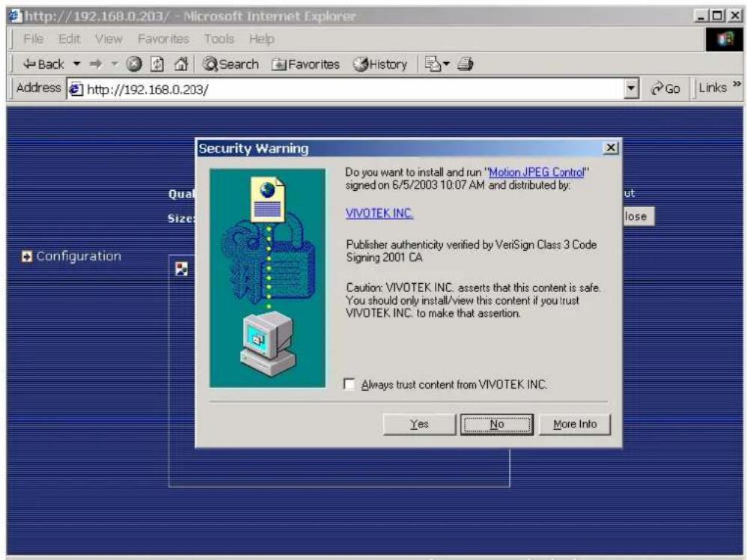747x560 pixels.
Task: Click Yes to install the control
Action: (419, 424)
